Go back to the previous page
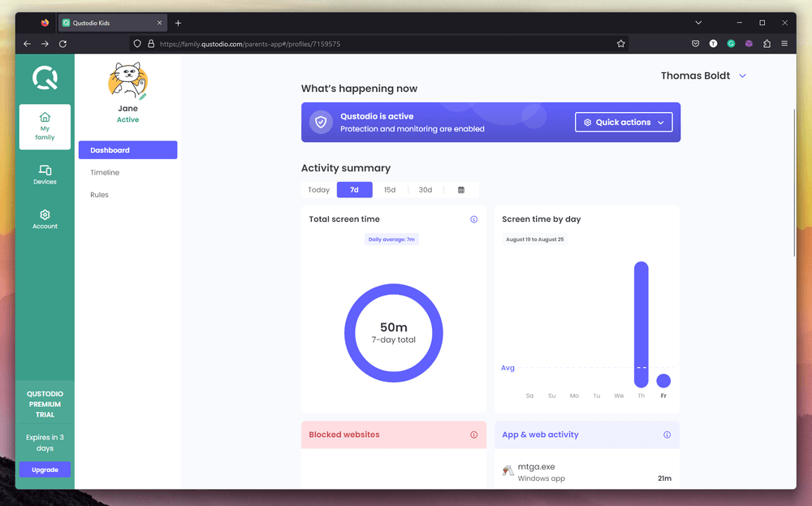 click(x=27, y=44)
